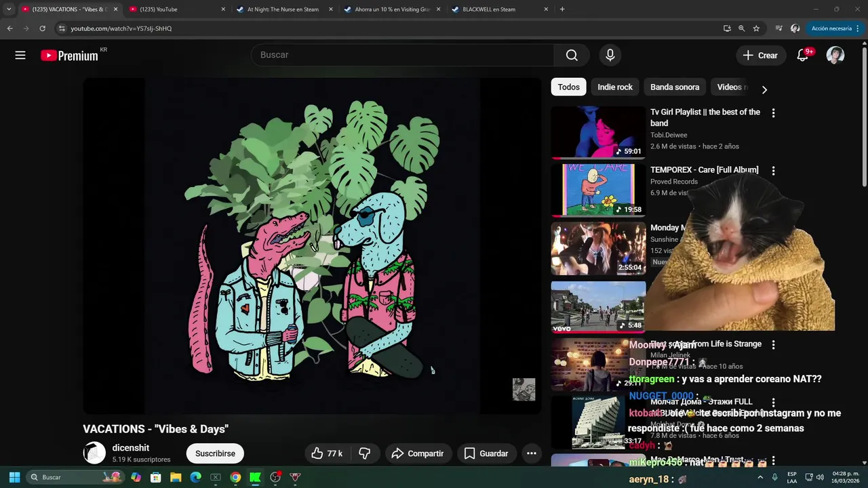Open TEMPOREX Care album thumbnail
Screen dimensions: 868x488
598,190
